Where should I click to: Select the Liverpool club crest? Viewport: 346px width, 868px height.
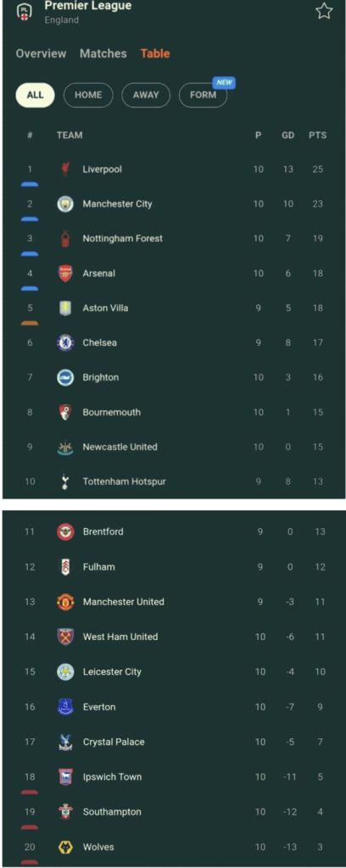[x=65, y=170]
